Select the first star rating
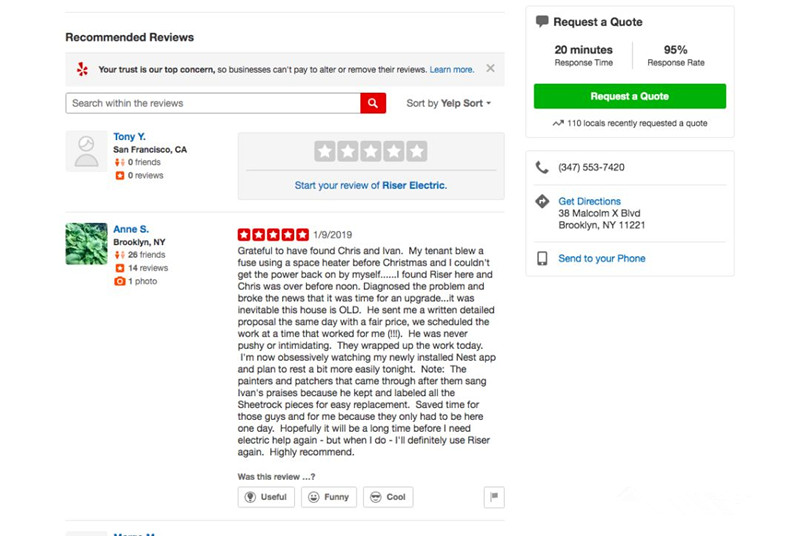 tap(324, 152)
